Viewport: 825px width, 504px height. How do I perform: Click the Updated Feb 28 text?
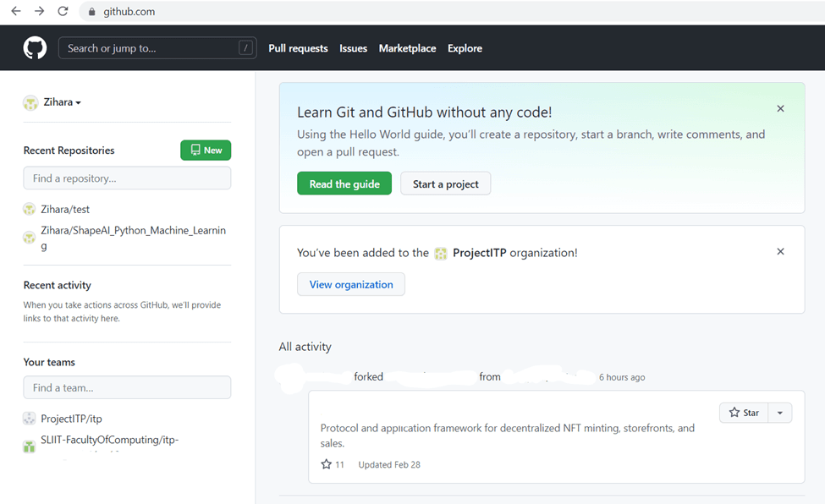pos(389,464)
